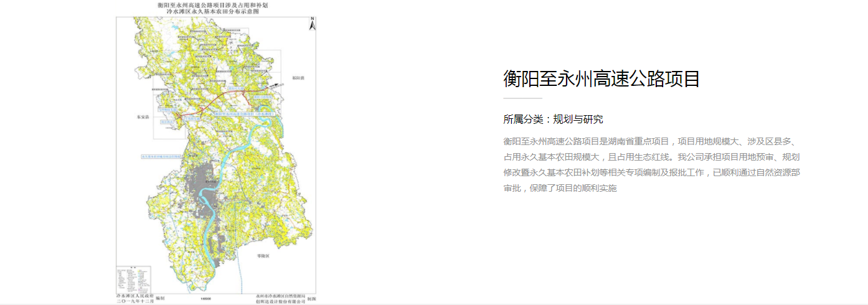Click the description line starting 修改暨永久基本农田补划
This screenshot has width=868, height=305.
point(651,172)
